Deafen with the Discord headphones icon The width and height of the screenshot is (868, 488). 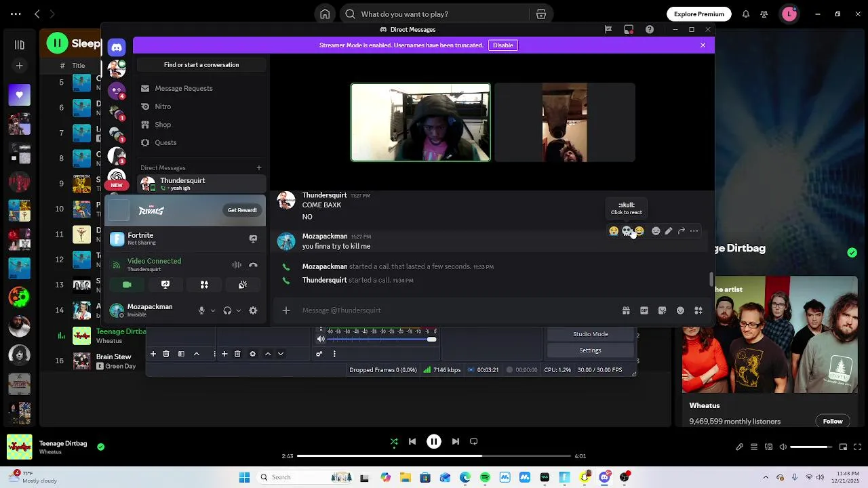(227, 310)
